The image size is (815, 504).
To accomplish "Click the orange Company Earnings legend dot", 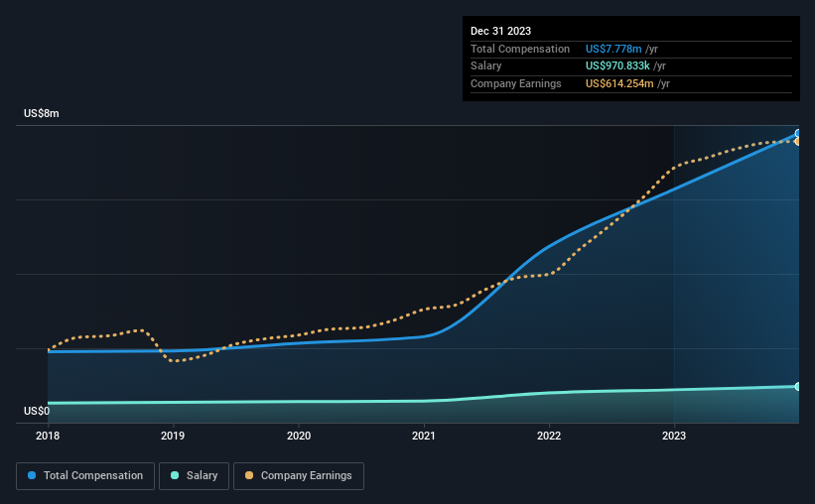I will (249, 475).
